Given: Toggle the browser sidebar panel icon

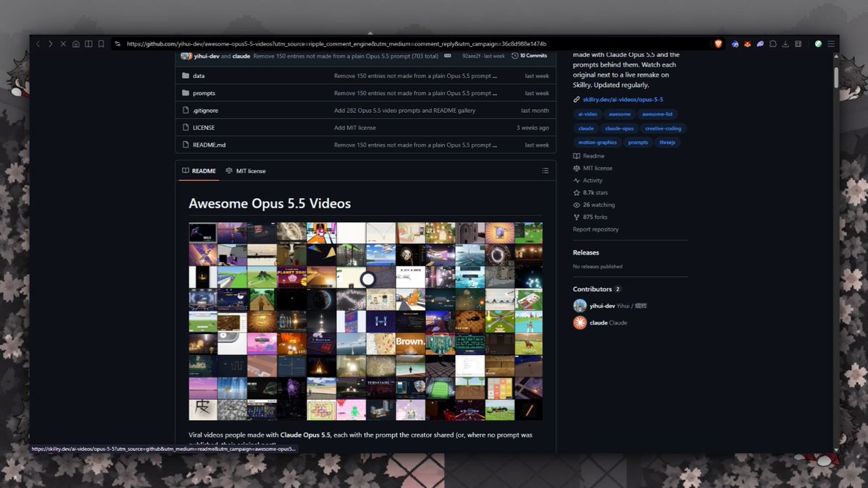Looking at the screenshot, I should (x=88, y=44).
